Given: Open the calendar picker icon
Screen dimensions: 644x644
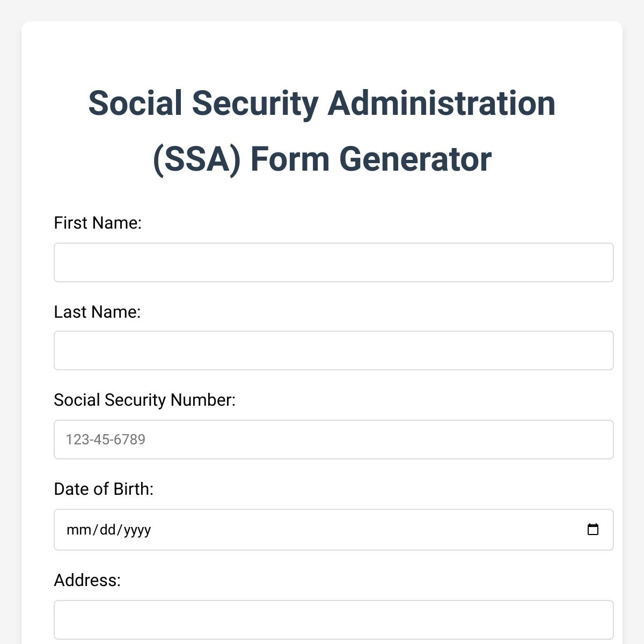Looking at the screenshot, I should pos(592,529).
